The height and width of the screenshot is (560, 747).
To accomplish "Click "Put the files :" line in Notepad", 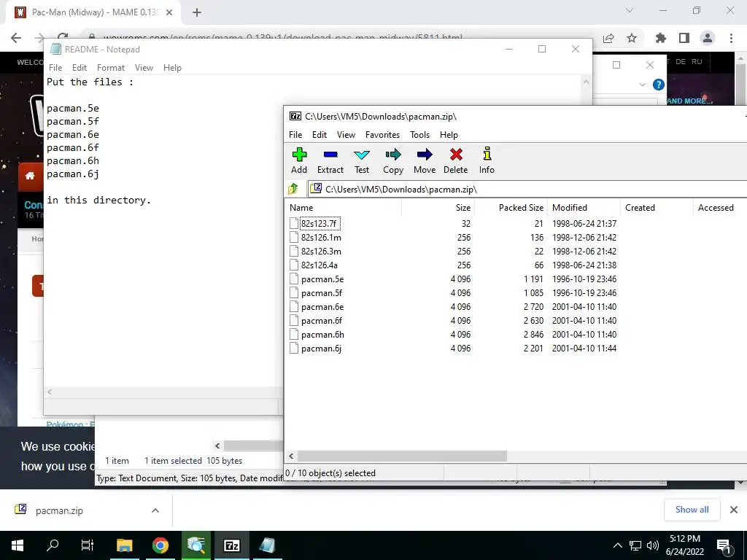I will (x=90, y=82).
